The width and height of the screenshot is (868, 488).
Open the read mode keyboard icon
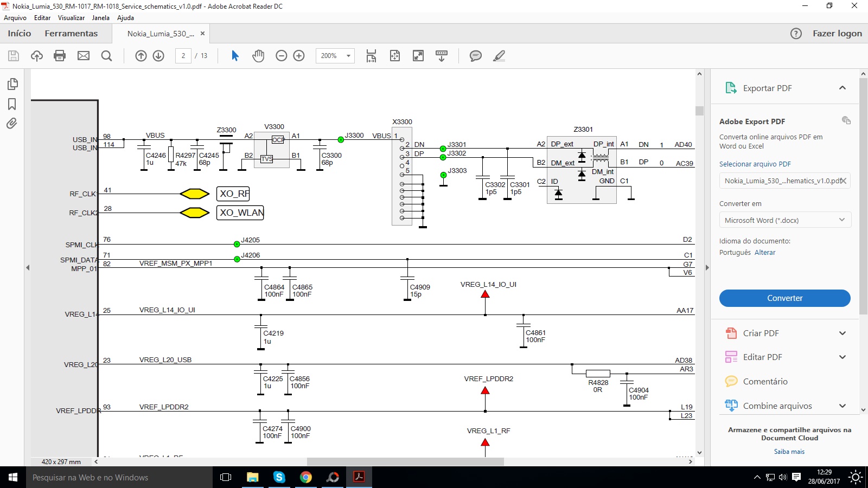(442, 56)
